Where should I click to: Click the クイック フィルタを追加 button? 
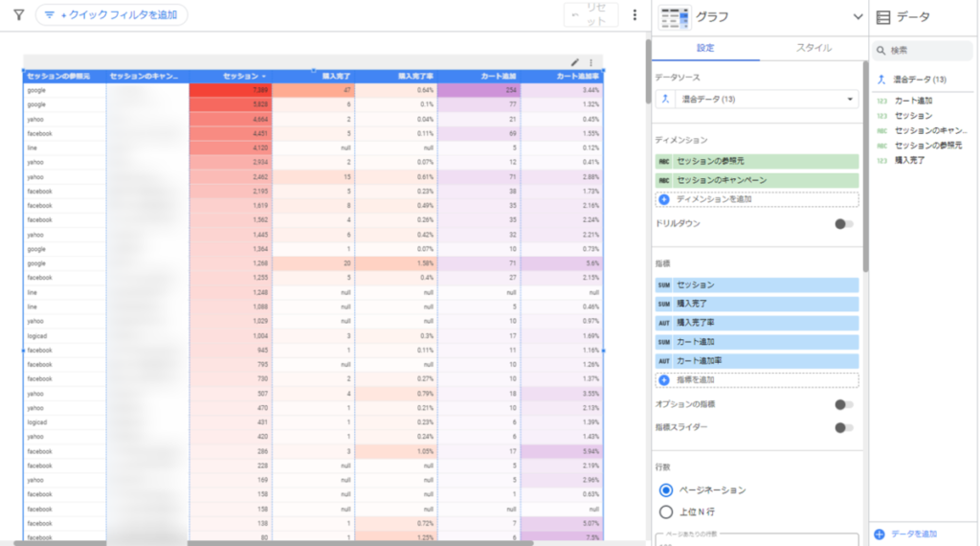point(112,15)
